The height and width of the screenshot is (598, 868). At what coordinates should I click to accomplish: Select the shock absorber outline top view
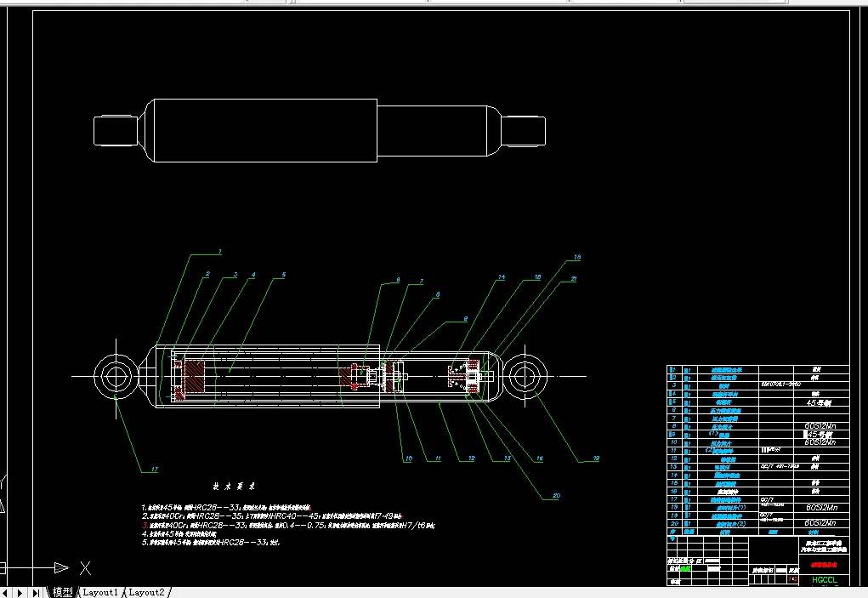tap(320, 131)
